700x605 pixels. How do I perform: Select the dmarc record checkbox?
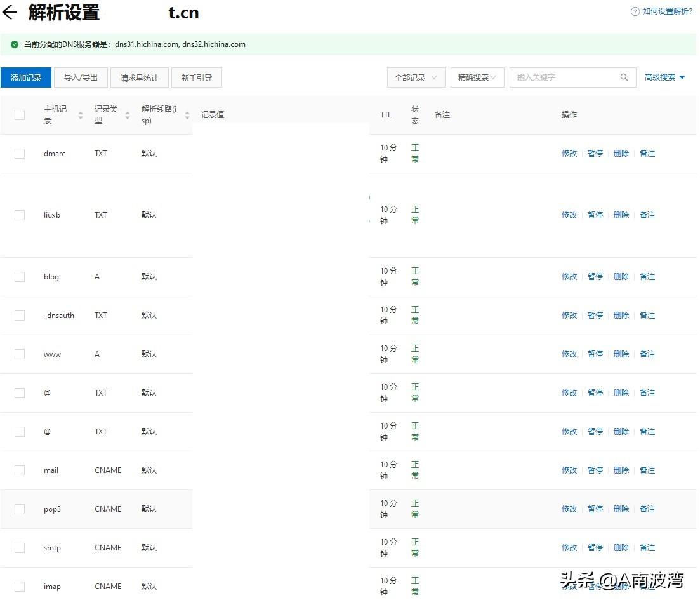point(20,154)
